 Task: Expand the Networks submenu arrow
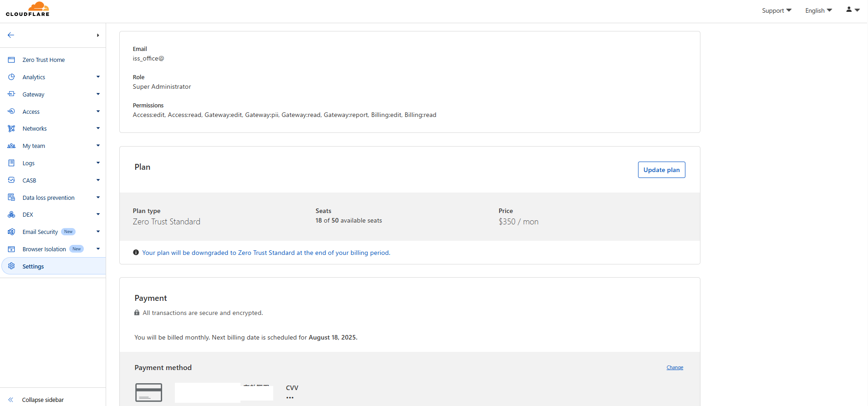pos(98,128)
